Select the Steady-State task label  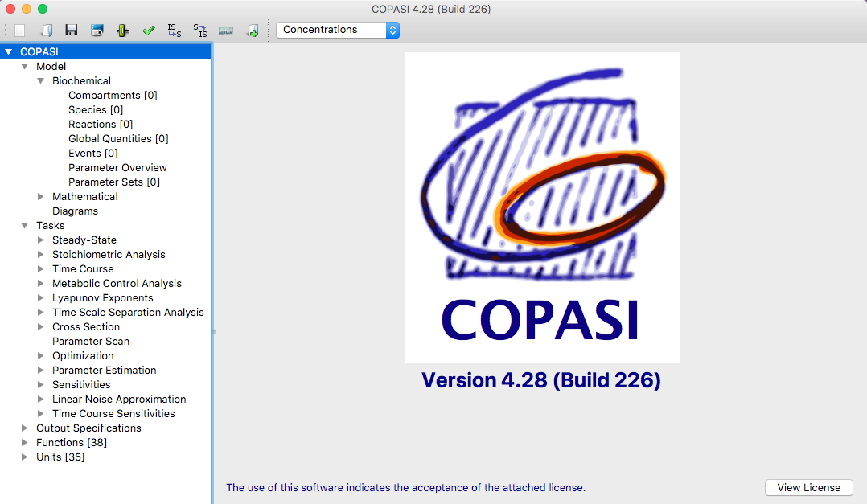tap(84, 240)
